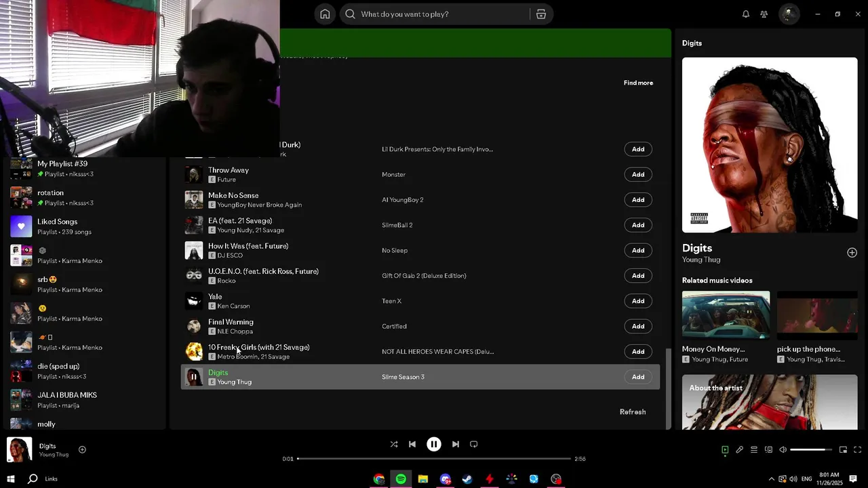Image resolution: width=868 pixels, height=488 pixels.
Task: Toggle the Now Playing view icon
Action: 725,450
